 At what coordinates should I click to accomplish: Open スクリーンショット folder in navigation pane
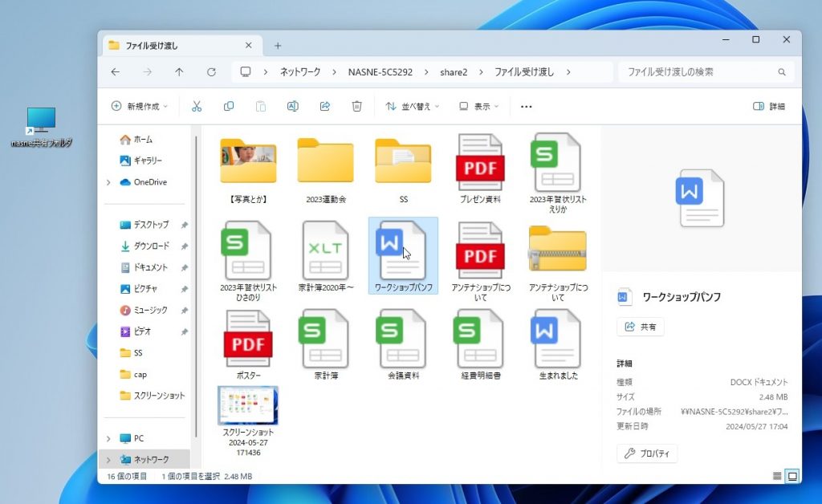tap(153, 396)
